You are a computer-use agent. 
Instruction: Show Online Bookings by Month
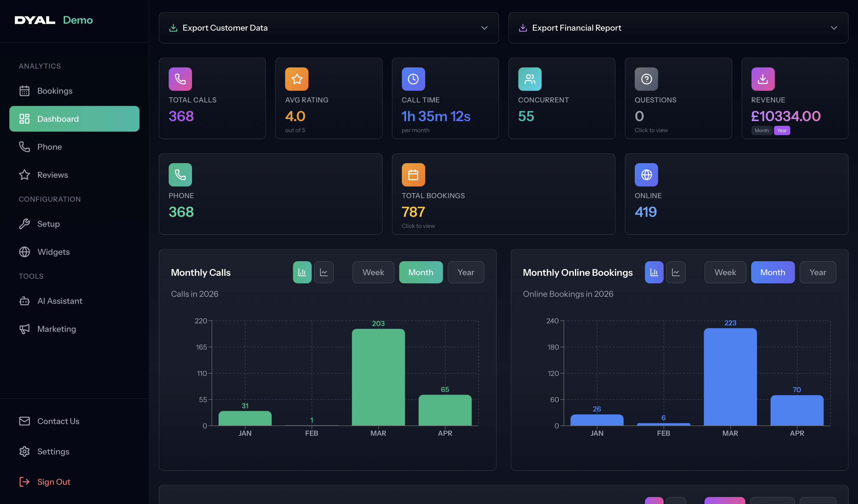(x=773, y=273)
